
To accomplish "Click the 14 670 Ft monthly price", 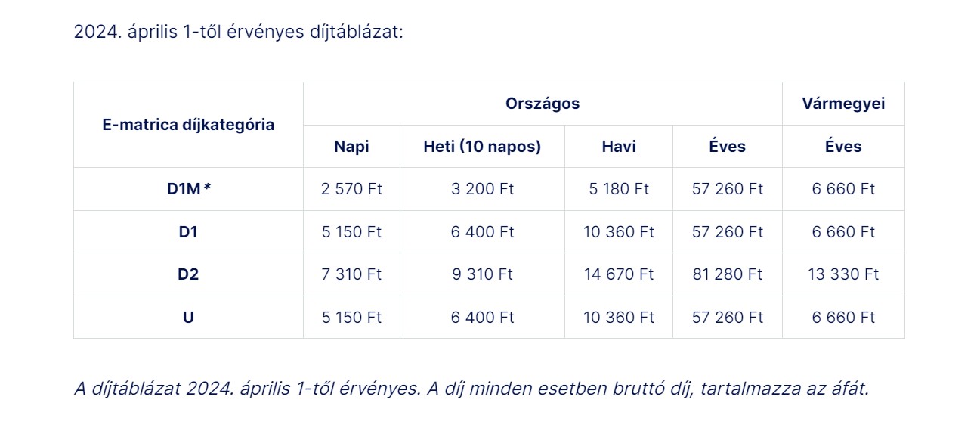I will [x=619, y=274].
